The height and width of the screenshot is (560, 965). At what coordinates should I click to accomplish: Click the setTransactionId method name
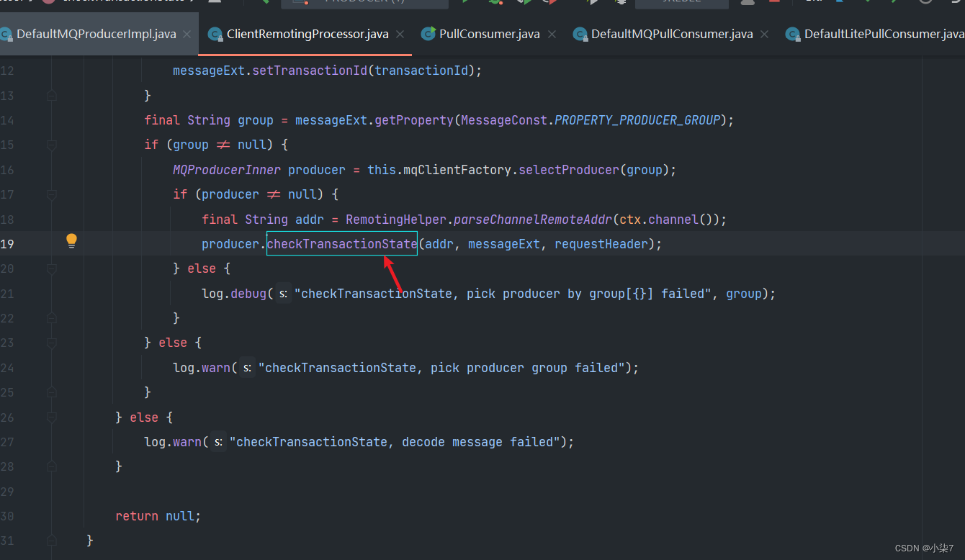click(x=310, y=71)
